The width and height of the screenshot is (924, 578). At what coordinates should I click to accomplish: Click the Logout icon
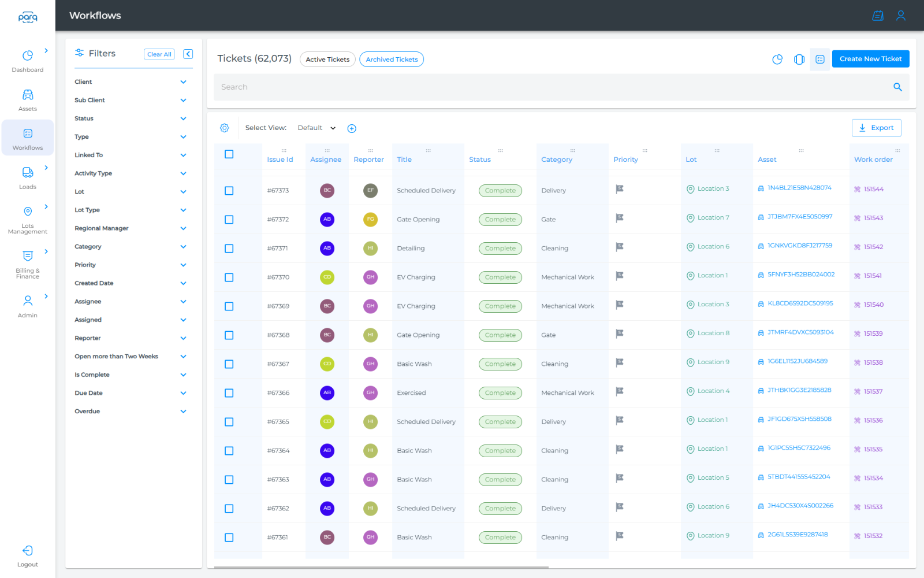click(x=28, y=550)
